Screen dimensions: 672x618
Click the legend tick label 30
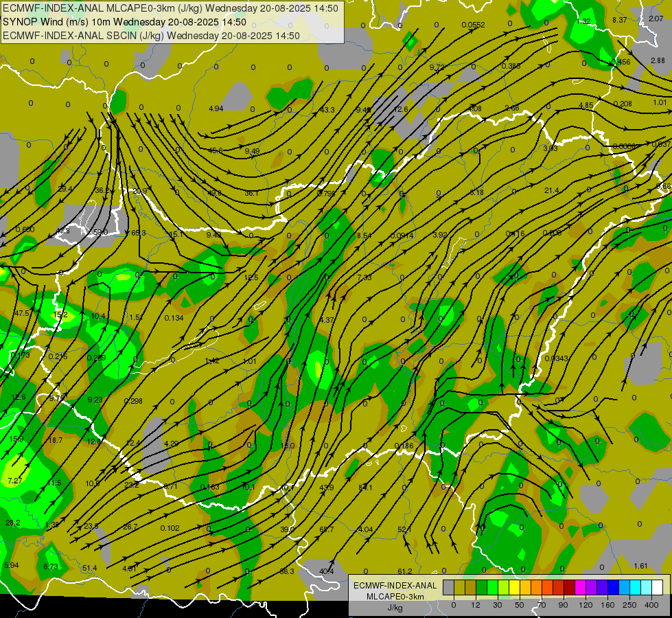tap(497, 605)
